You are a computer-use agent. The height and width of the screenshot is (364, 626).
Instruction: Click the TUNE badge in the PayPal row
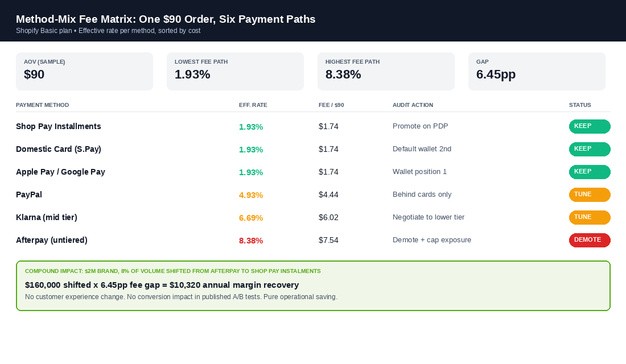click(x=589, y=195)
